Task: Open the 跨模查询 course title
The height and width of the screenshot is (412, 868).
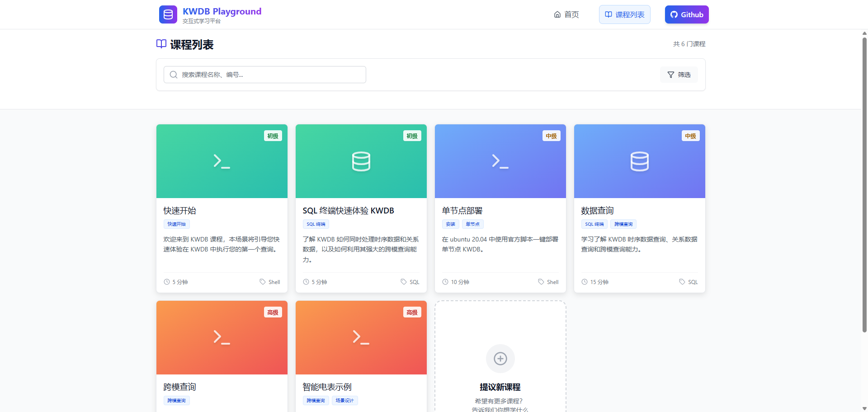Action: [x=180, y=387]
